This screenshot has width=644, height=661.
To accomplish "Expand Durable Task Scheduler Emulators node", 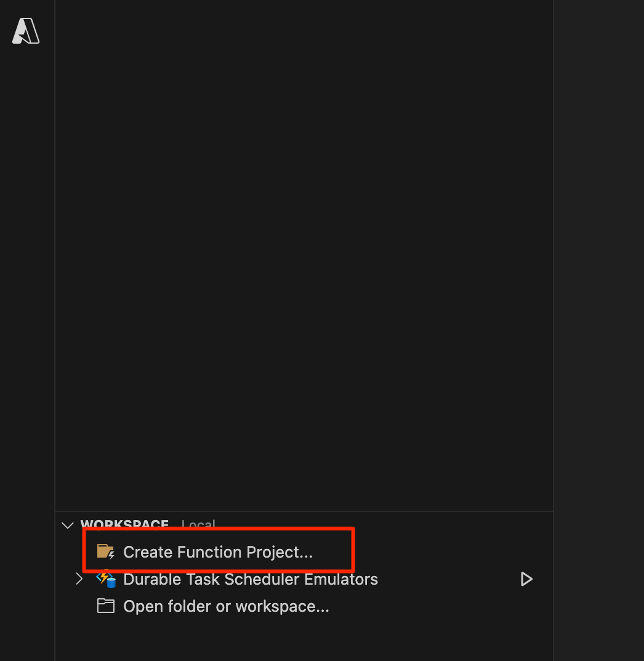I will coord(79,579).
